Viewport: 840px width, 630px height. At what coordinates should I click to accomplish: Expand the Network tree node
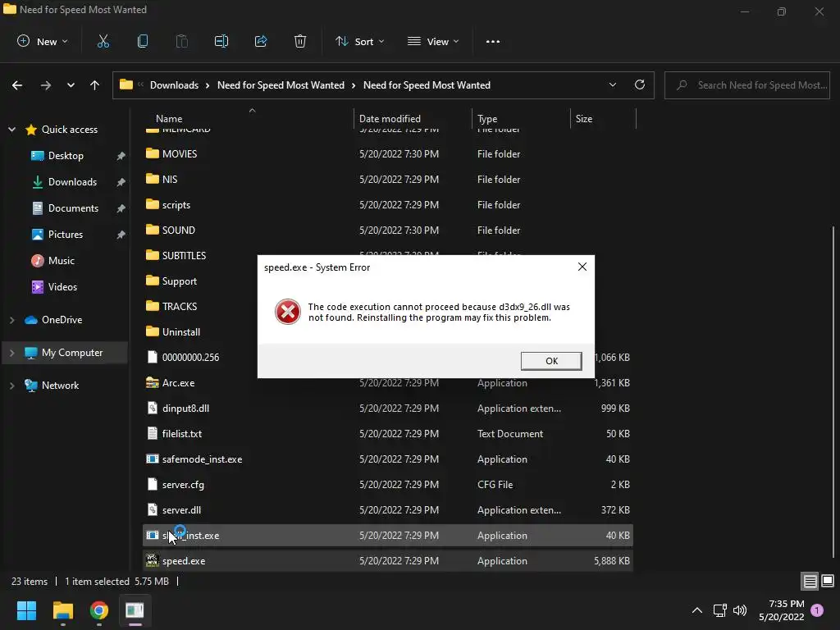(11, 386)
